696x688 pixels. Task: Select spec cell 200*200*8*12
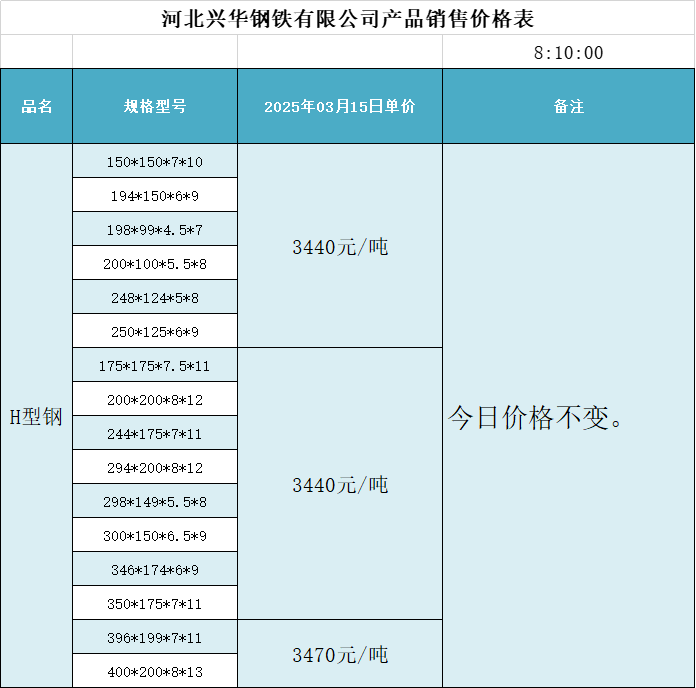[155, 399]
